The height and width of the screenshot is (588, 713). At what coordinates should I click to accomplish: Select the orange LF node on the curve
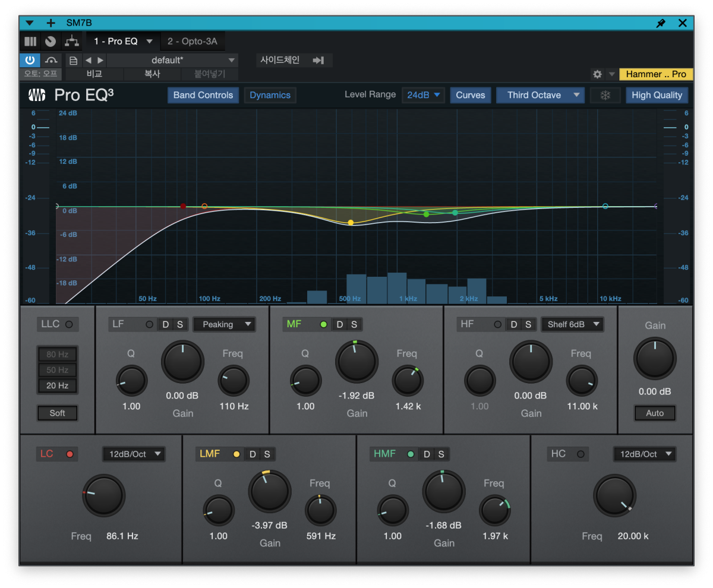tap(204, 206)
